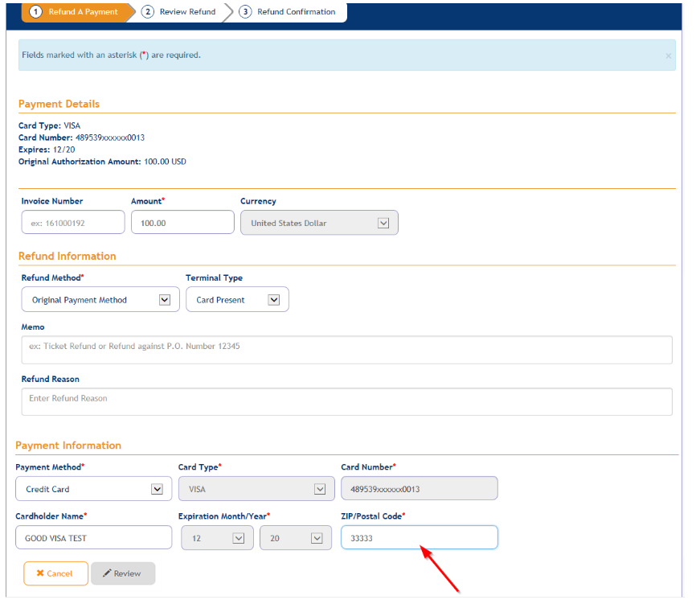Click the Invoice Number field
This screenshot has width=700, height=608.
[x=72, y=223]
